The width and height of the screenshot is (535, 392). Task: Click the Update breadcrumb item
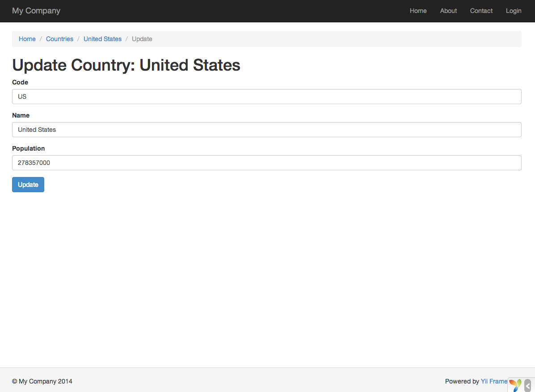(x=142, y=39)
